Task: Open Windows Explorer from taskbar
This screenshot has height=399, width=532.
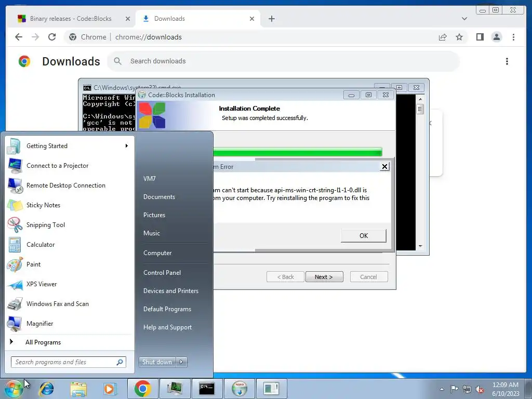Action: [x=78, y=389]
